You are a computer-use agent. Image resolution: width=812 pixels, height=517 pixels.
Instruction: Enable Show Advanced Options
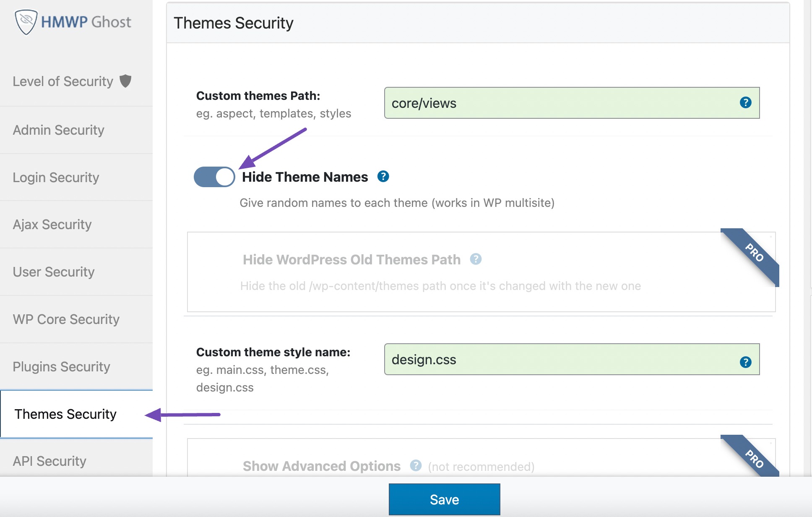click(x=321, y=466)
